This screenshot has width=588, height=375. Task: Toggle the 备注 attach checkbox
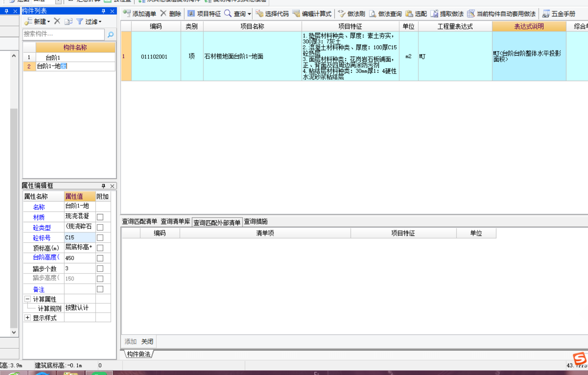(100, 289)
